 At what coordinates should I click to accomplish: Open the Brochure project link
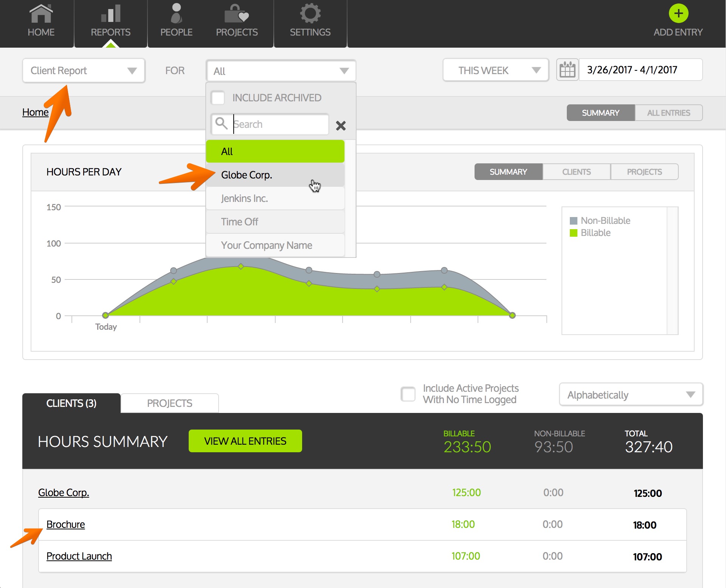point(66,524)
